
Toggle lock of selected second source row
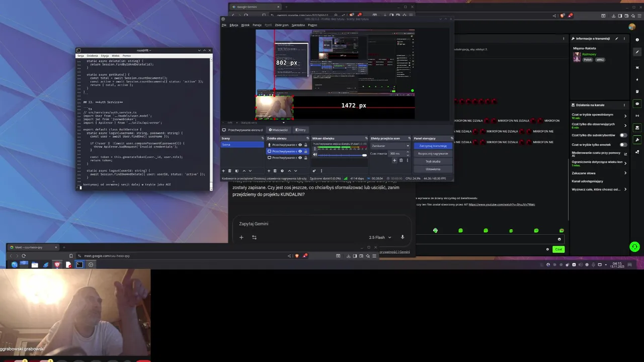pos(305,151)
